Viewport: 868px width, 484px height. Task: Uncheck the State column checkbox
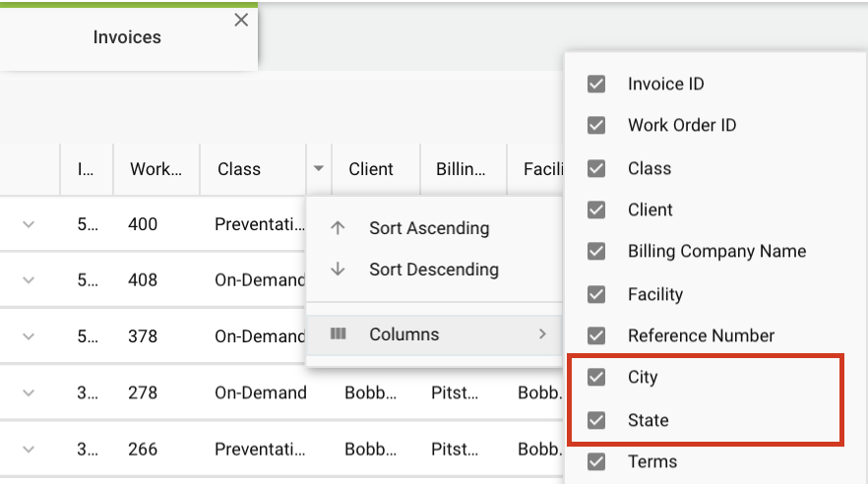pos(596,420)
